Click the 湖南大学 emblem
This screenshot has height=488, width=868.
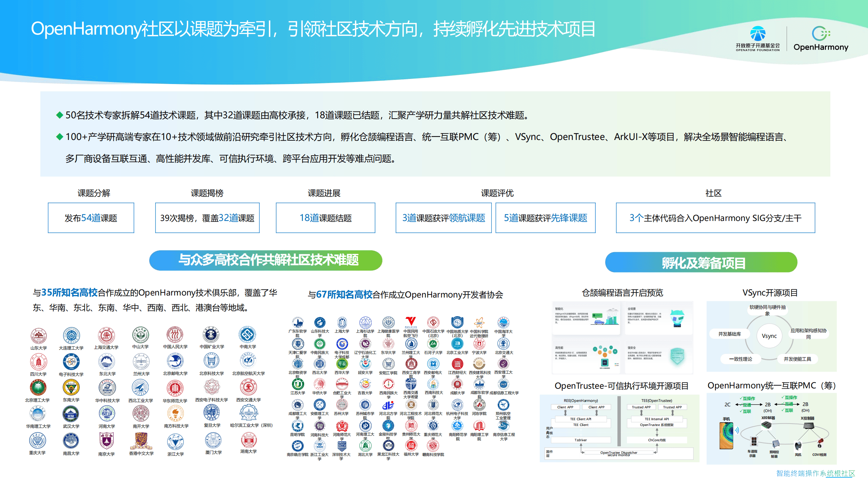(249, 440)
